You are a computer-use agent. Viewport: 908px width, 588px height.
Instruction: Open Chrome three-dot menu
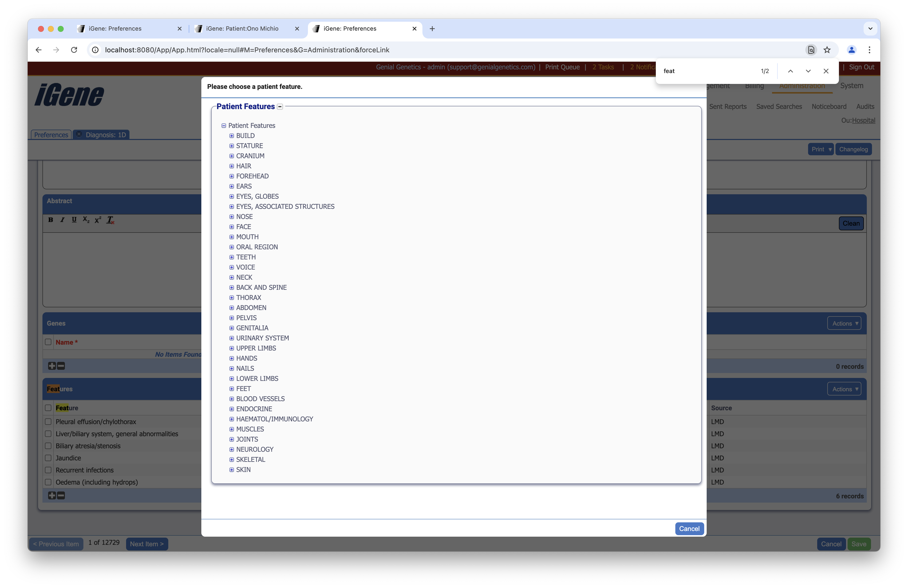[870, 50]
